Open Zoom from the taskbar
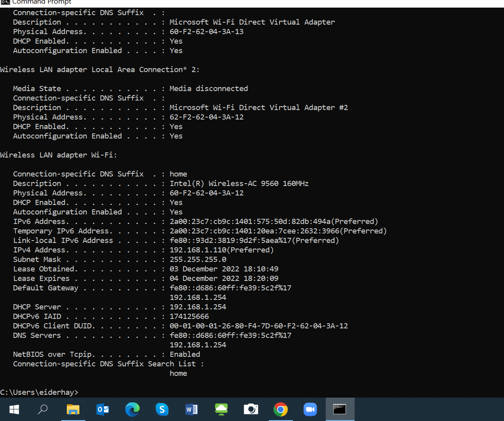The height and width of the screenshot is (421, 504). click(310, 409)
